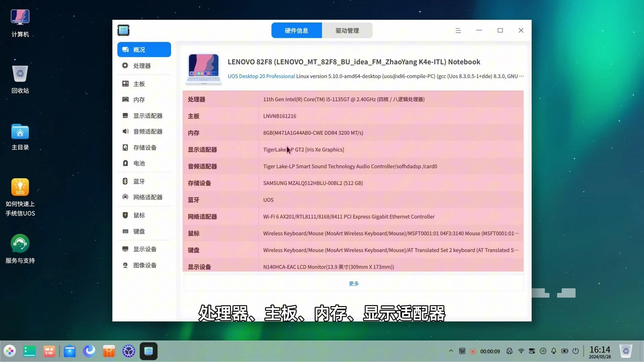The image size is (644, 362).
Task: Switch to 驱动管理 driver management tab
Action: click(x=347, y=31)
